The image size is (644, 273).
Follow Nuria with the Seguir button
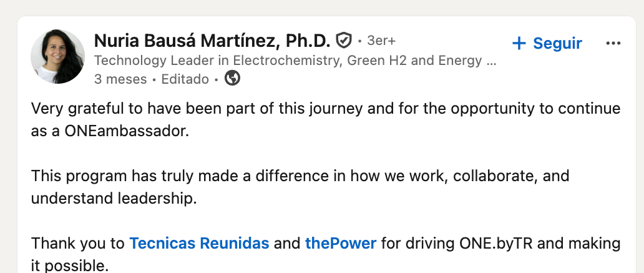547,43
